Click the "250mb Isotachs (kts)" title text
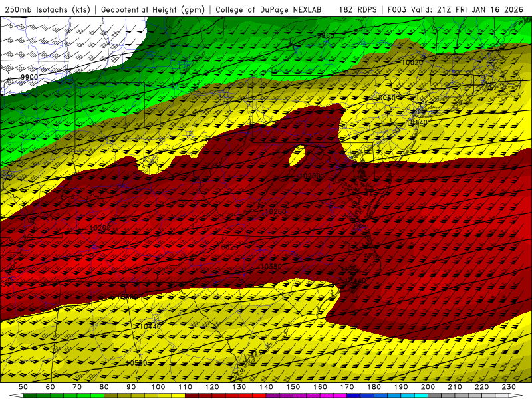The height and width of the screenshot is (399, 532). 48,9
